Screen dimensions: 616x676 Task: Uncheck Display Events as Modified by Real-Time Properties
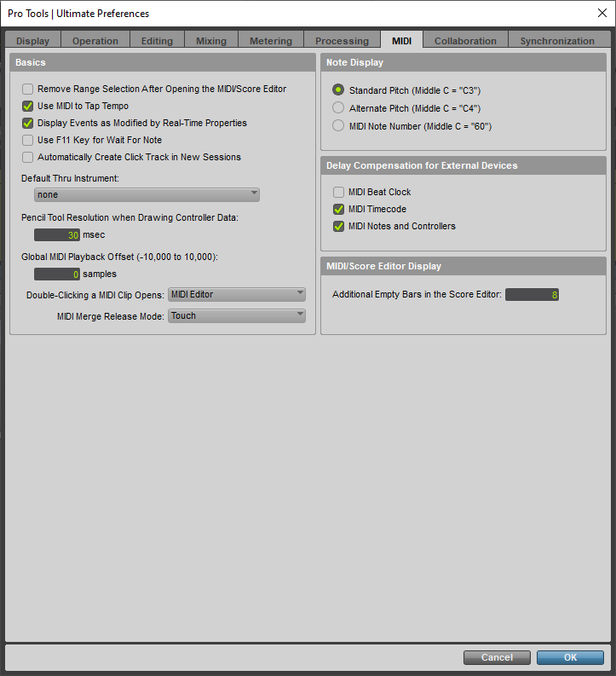pyautogui.click(x=27, y=124)
